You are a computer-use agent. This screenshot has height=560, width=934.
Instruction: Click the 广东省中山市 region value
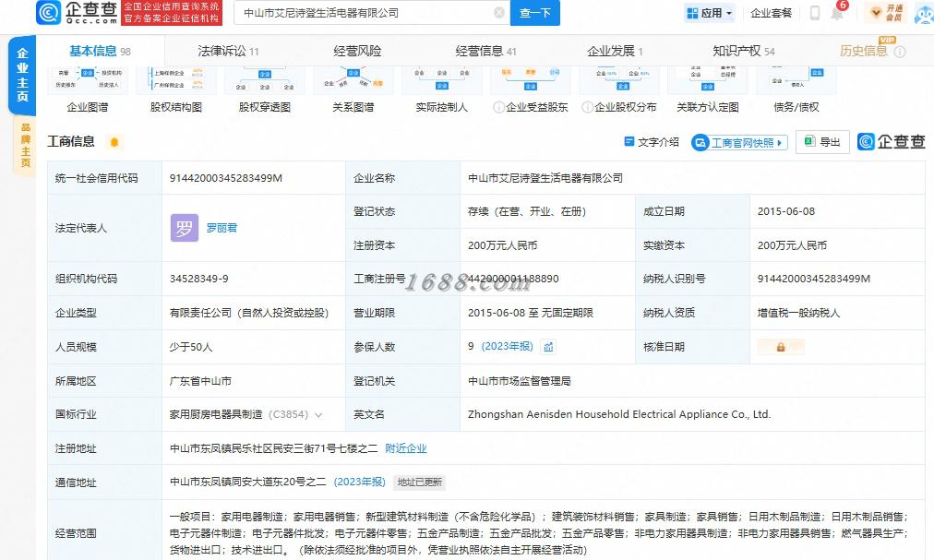[x=201, y=381]
